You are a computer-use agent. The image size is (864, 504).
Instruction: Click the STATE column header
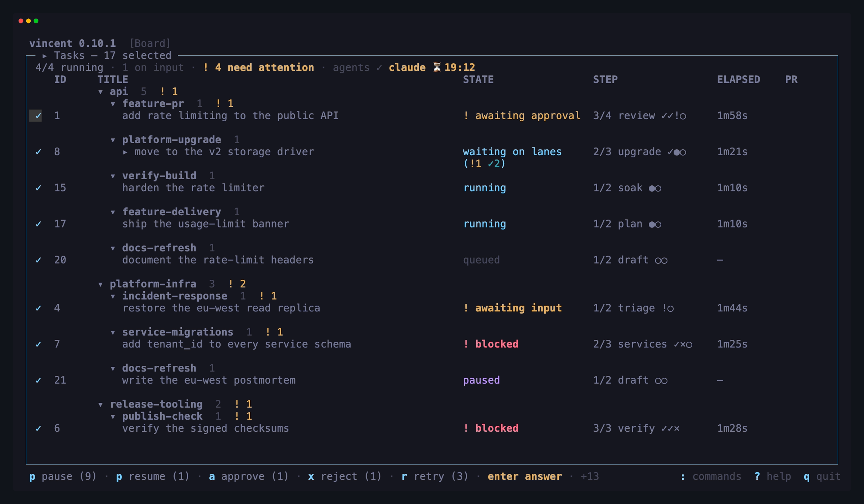478,79
